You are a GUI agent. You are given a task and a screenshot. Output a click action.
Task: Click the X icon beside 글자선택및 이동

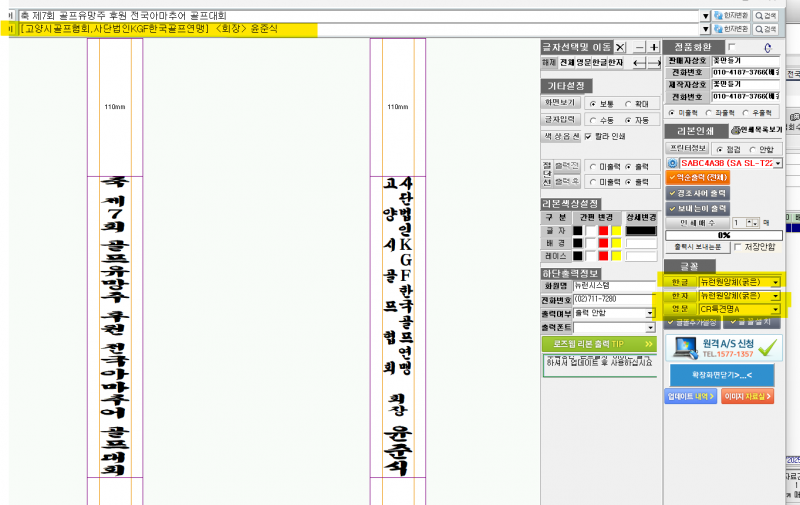[x=620, y=47]
